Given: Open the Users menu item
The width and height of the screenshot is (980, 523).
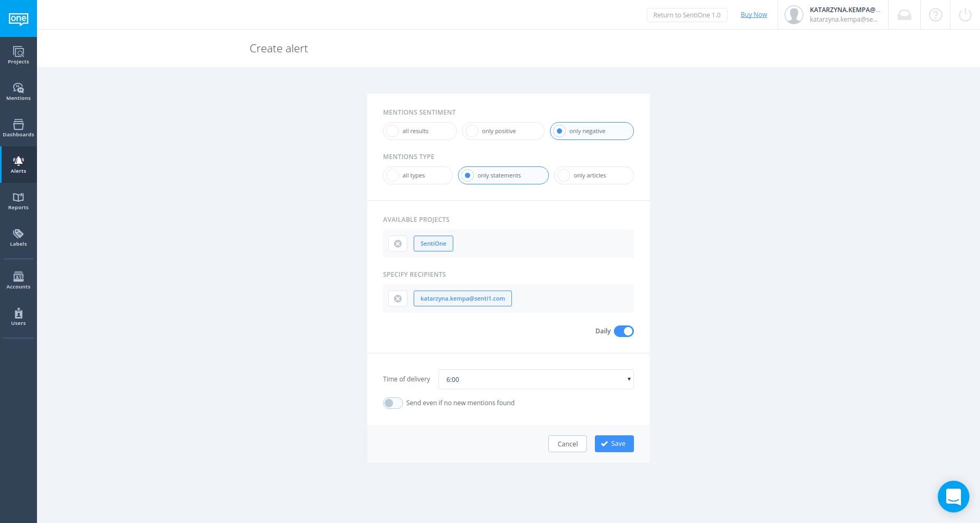Looking at the screenshot, I should (18, 316).
